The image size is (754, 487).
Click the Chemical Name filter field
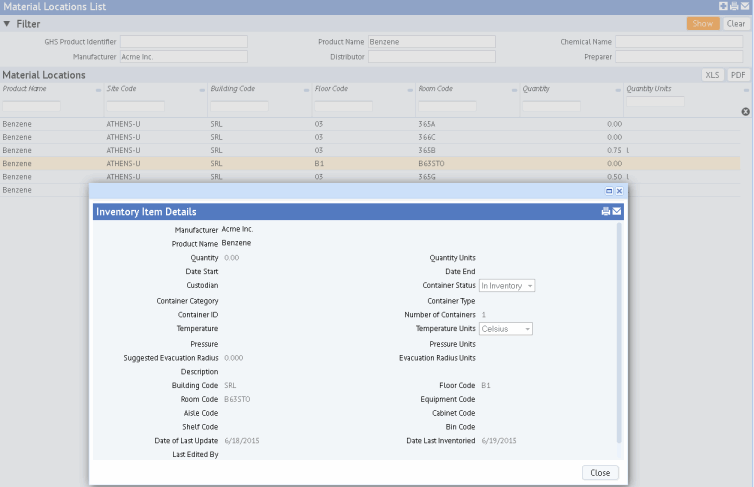pos(680,42)
